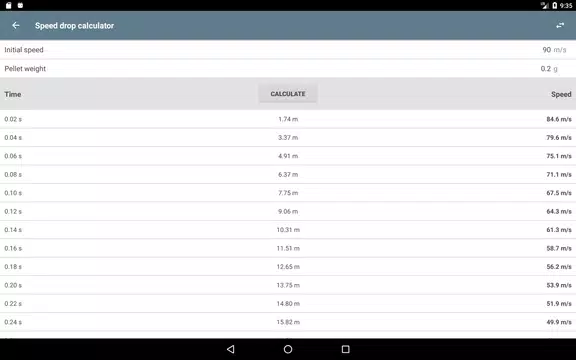Select the 13.75 m distance cell
Screen dimensions: 576x360
click(288, 285)
